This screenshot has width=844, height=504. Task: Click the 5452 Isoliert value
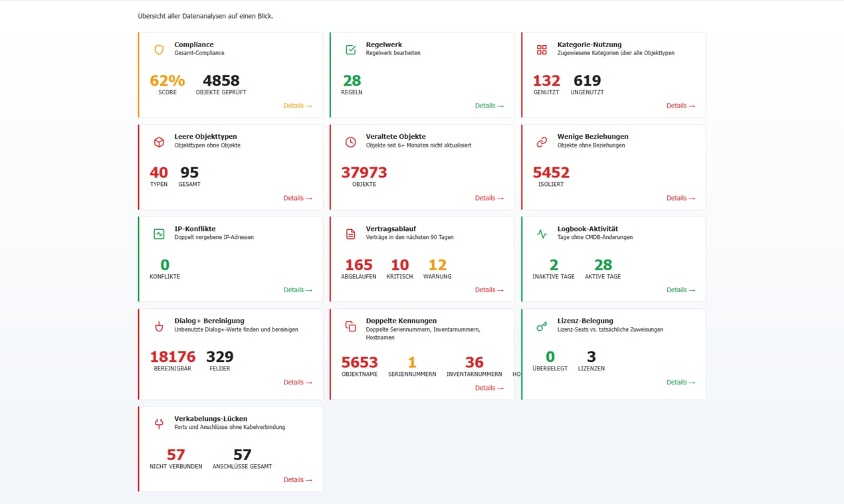(551, 173)
